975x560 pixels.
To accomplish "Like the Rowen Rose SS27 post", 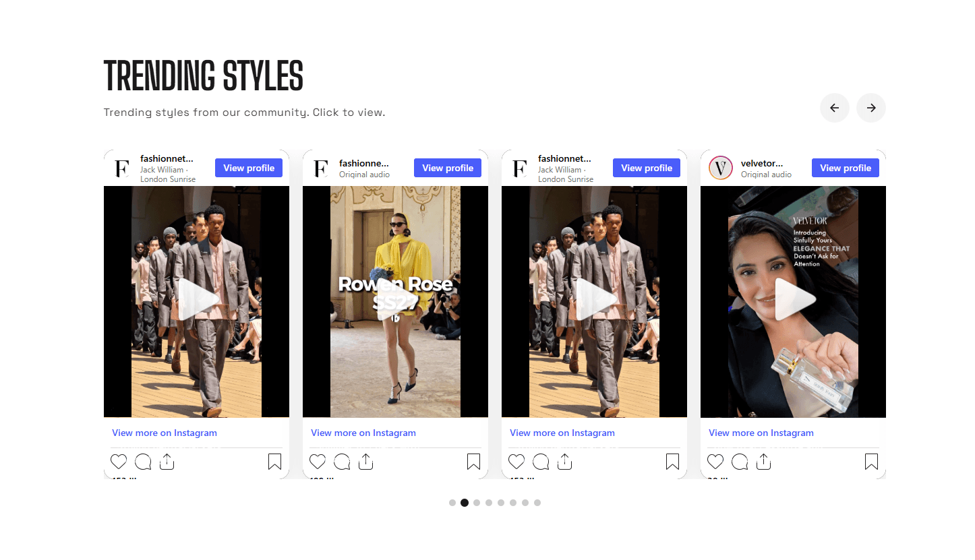I will coord(318,462).
